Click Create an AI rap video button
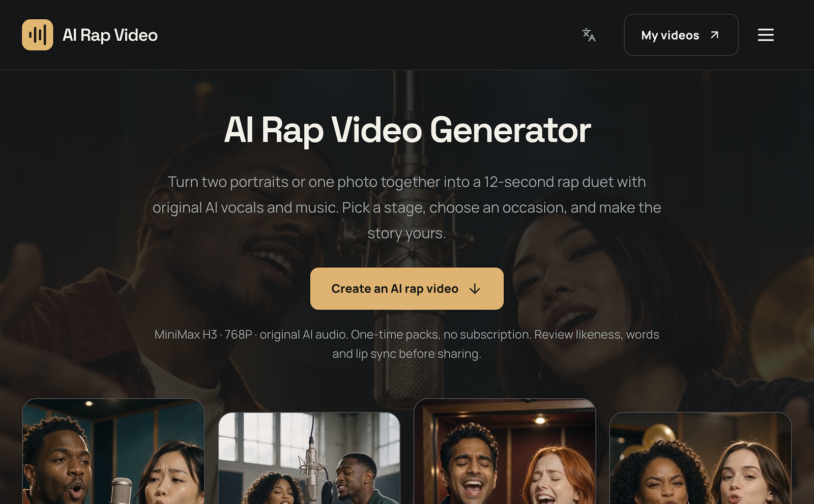The width and height of the screenshot is (814, 504). tap(407, 288)
